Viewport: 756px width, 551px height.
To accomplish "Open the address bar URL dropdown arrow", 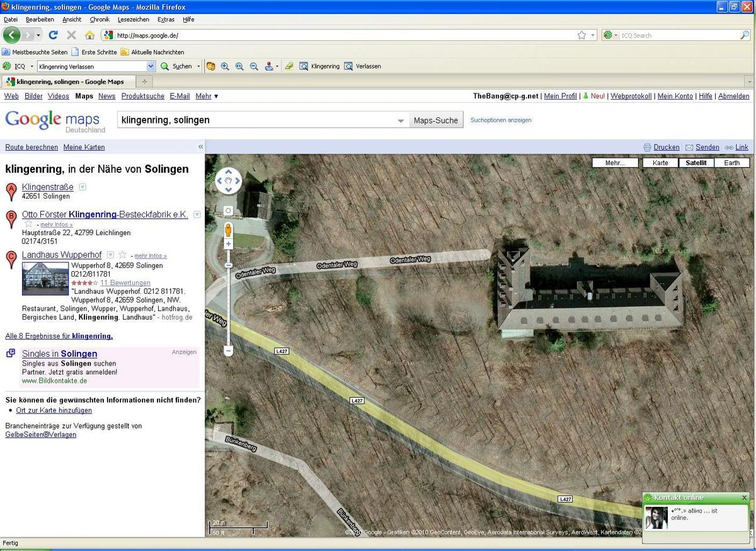I will 593,35.
